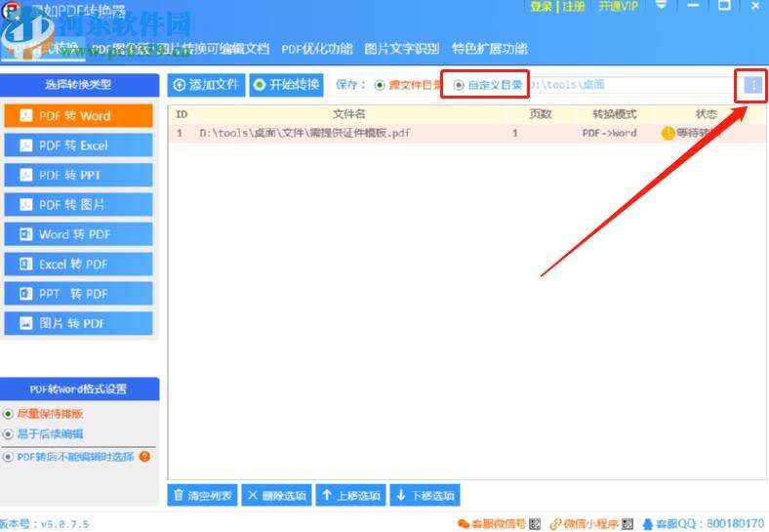Enable 尽量保持排版 format option
The image size is (769, 532).
(x=8, y=414)
